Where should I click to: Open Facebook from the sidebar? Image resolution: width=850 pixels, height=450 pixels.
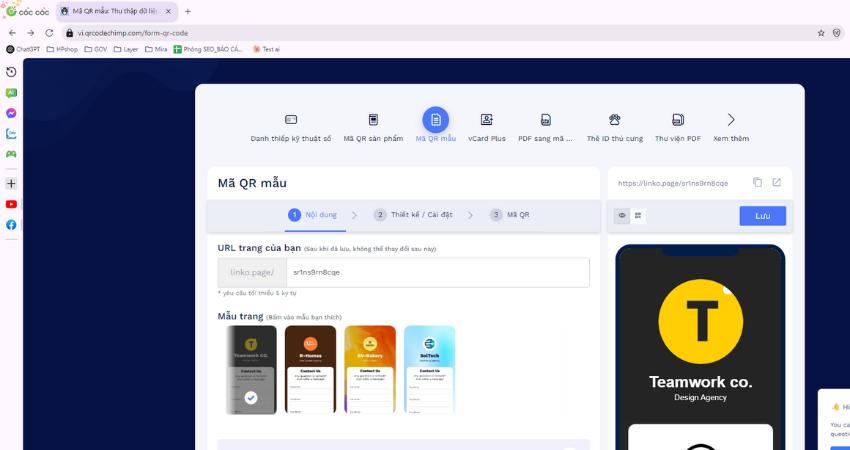[x=11, y=224]
